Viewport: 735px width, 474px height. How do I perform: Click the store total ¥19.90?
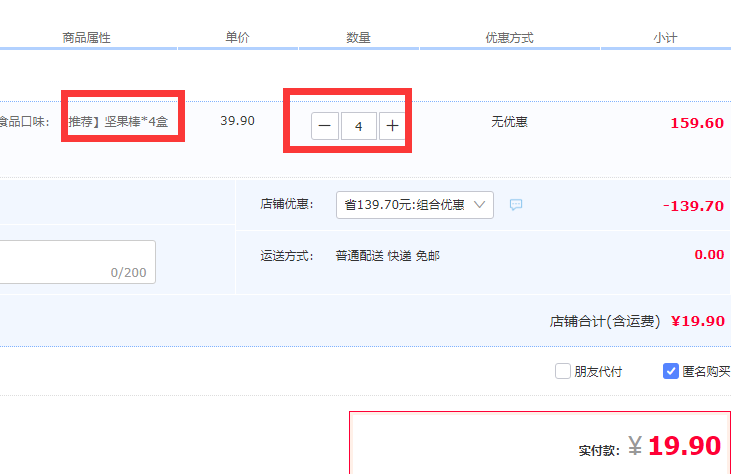(698, 321)
